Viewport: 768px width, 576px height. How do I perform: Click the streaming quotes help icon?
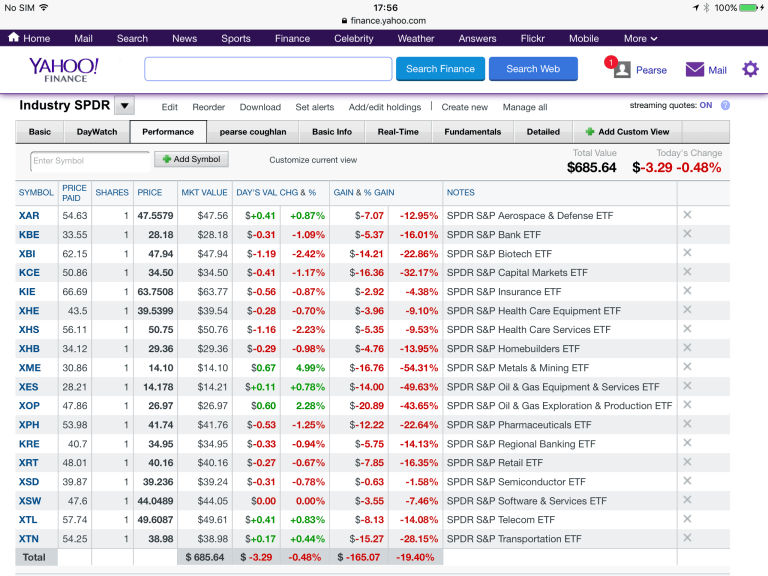coord(725,106)
